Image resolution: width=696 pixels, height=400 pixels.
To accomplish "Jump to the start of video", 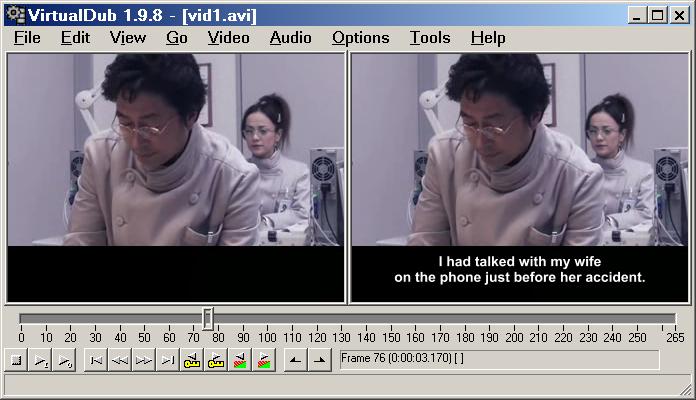I will point(95,360).
